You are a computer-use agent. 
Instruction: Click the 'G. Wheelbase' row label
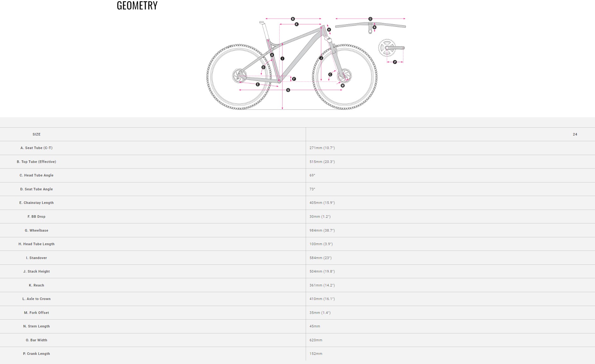pos(37,230)
